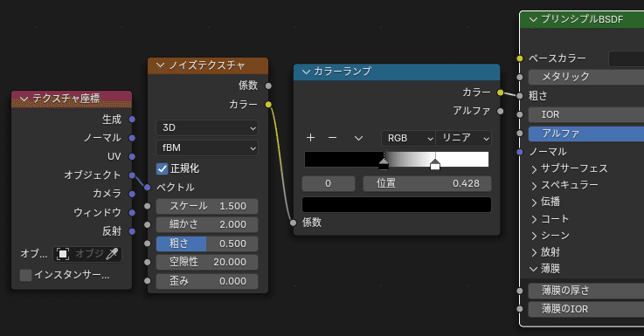
Task: Click the スケール 1.500 field
Action: pos(207,206)
